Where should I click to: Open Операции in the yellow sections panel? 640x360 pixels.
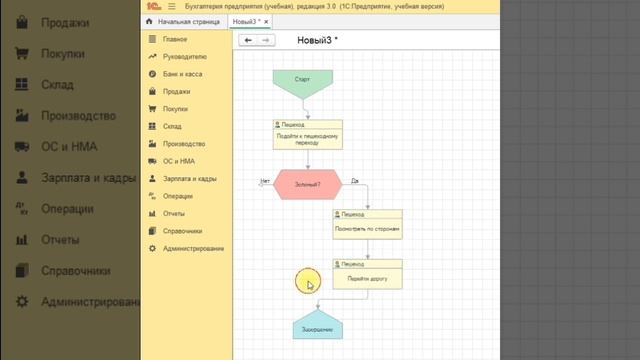tap(178, 196)
